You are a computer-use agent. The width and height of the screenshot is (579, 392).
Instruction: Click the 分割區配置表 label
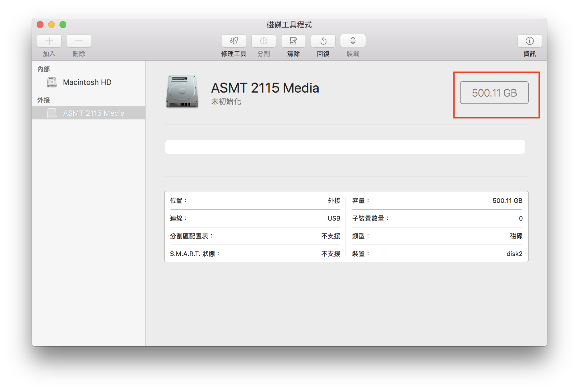(x=192, y=236)
